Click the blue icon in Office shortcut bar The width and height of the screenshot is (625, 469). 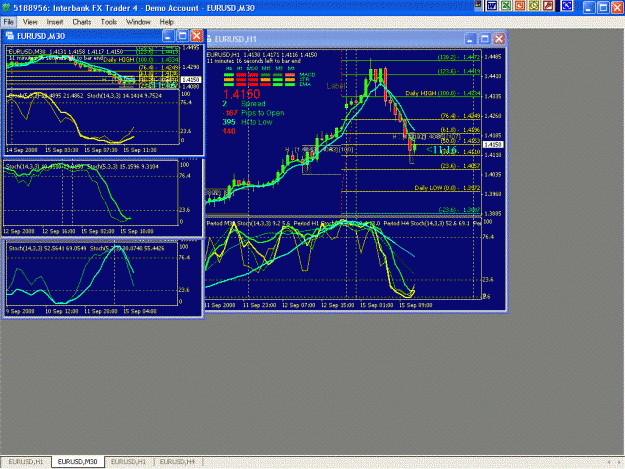click(x=566, y=6)
